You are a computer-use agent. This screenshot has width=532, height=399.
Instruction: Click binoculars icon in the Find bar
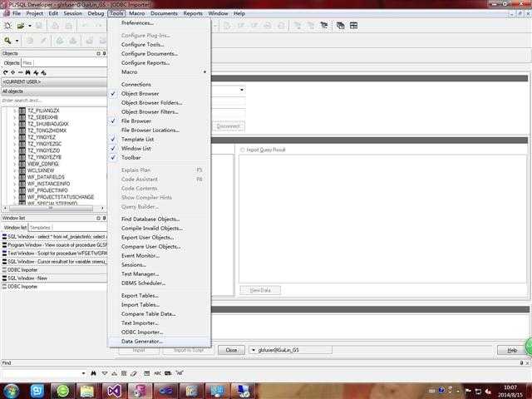[x=93, y=373]
